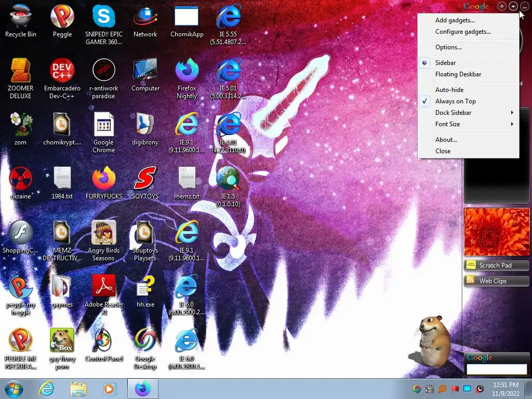The width and height of the screenshot is (532, 399).
Task: Select the memz.txt file
Action: [x=187, y=182]
